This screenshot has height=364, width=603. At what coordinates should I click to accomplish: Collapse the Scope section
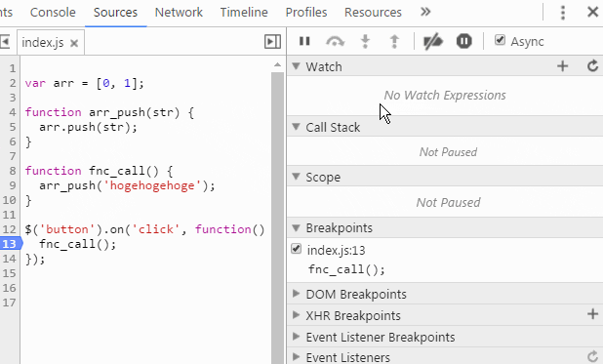click(296, 177)
